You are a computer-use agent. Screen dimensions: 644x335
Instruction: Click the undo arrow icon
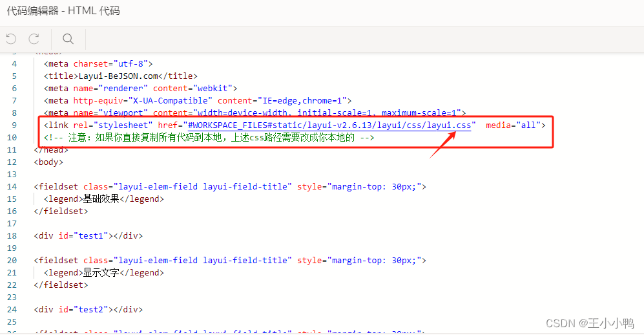pyautogui.click(x=11, y=39)
